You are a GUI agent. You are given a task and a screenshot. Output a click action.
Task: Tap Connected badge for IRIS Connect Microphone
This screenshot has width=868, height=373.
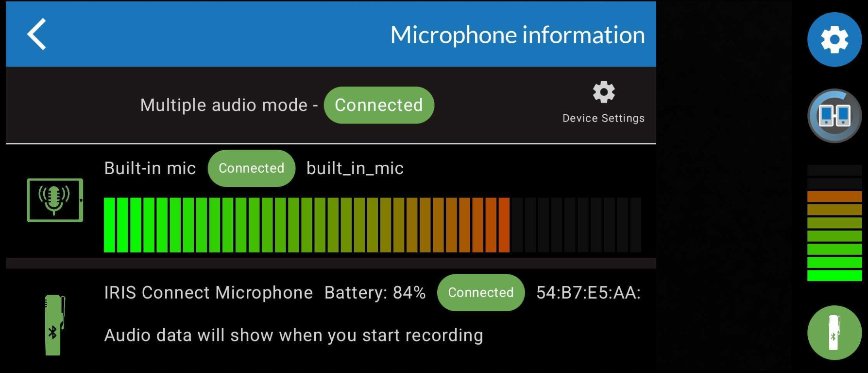480,293
